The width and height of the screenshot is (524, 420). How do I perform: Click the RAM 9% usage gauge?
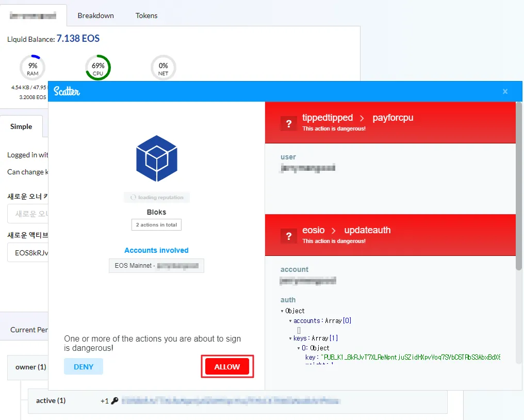point(32,68)
